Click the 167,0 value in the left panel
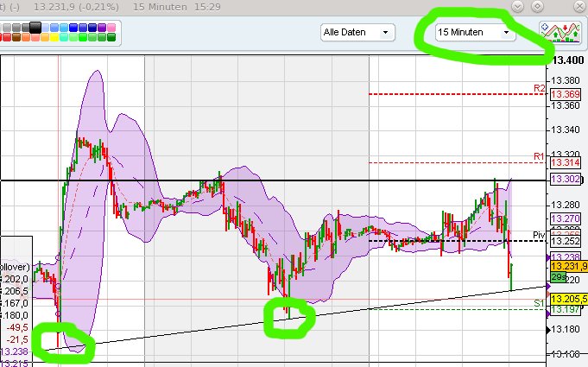Screen dimensions: 588x367 [x=16, y=303]
